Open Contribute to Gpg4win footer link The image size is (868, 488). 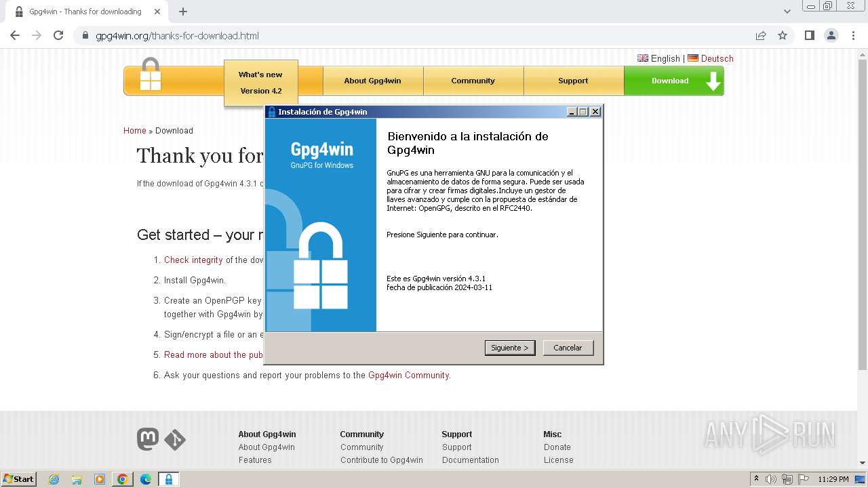[381, 460]
